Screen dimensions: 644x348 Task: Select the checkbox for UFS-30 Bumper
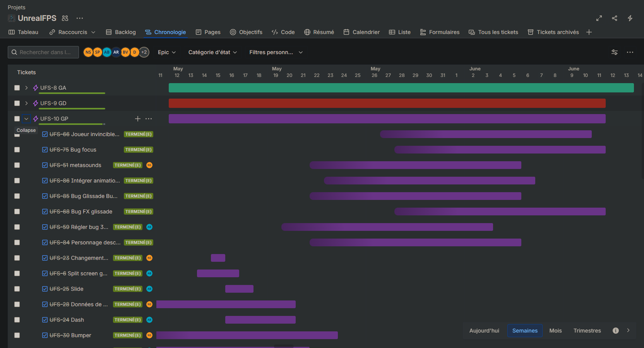click(17, 335)
